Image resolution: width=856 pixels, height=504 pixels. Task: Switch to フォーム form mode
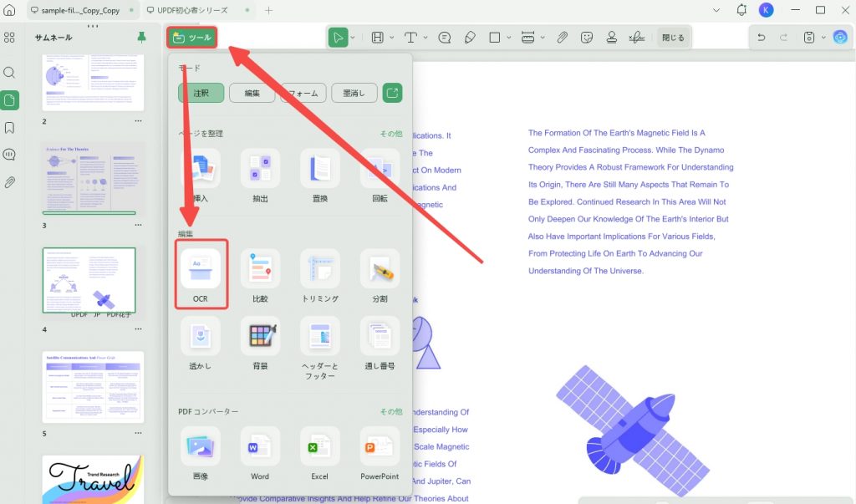click(303, 93)
